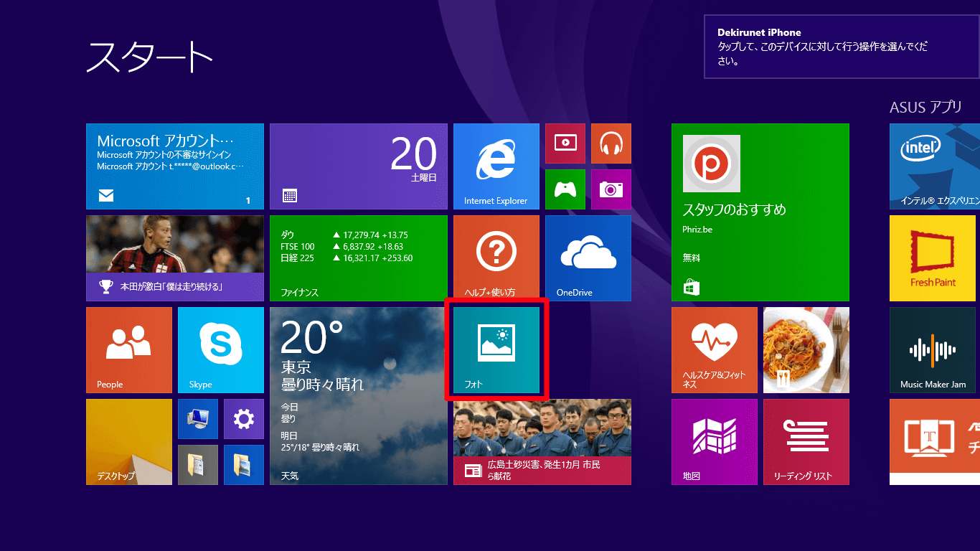Open the OneDrive tile
The width and height of the screenshot is (980, 551).
(588, 258)
